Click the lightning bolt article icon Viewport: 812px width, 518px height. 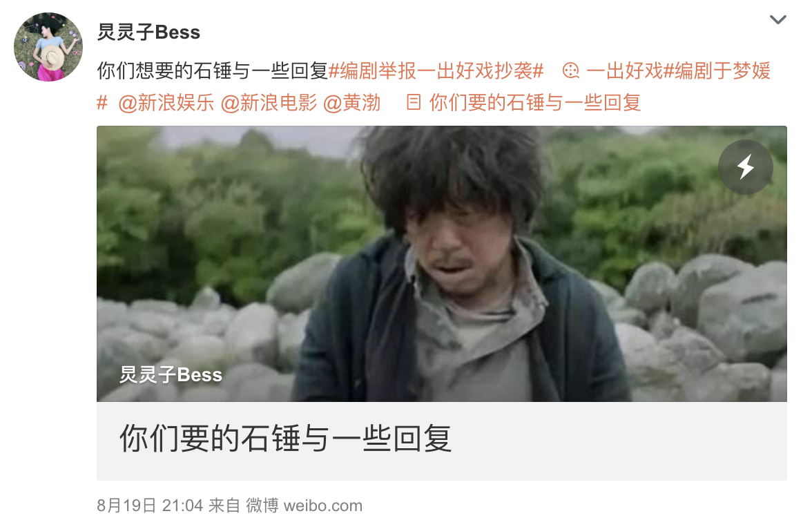[745, 167]
